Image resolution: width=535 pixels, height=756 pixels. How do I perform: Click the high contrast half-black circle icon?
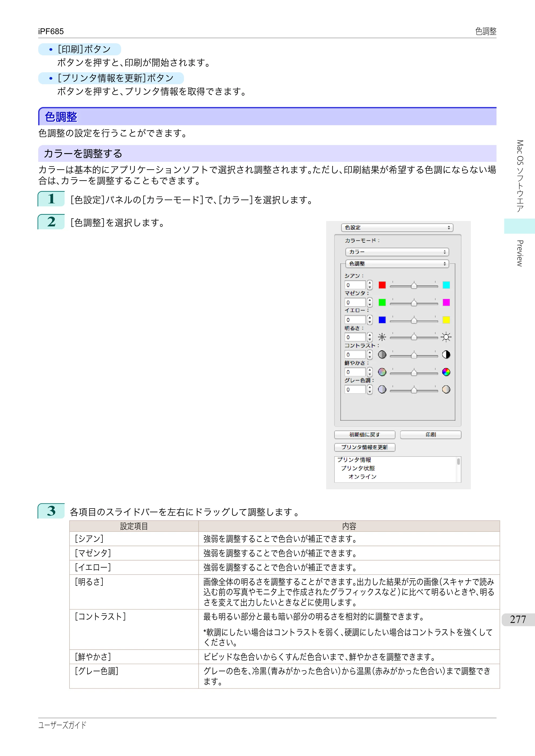pyautogui.click(x=446, y=355)
